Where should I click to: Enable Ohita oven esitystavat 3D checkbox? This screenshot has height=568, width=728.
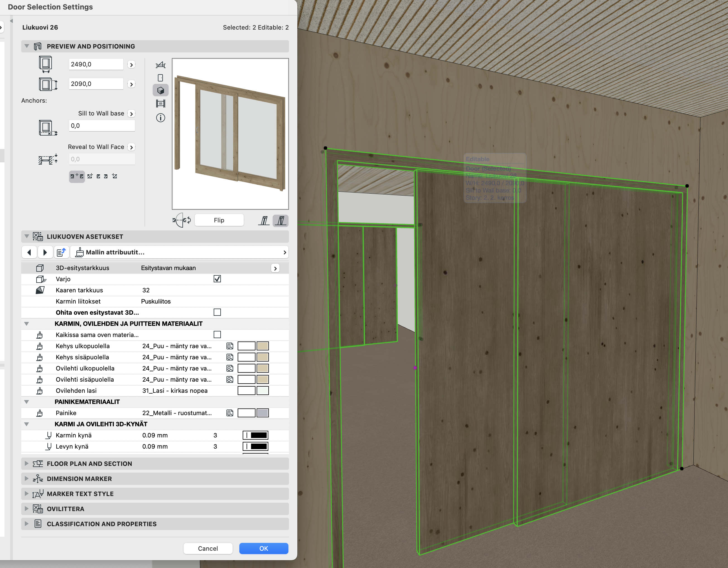217,312
